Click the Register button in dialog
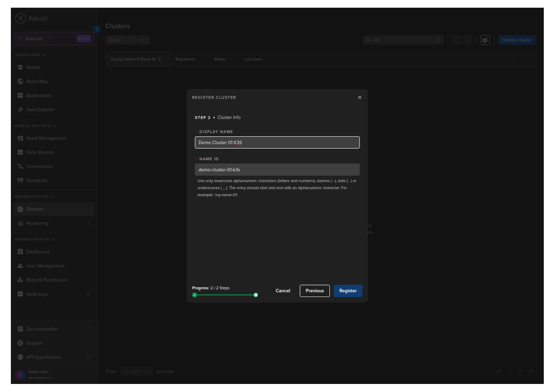This screenshot has height=392, width=555. pyautogui.click(x=348, y=291)
